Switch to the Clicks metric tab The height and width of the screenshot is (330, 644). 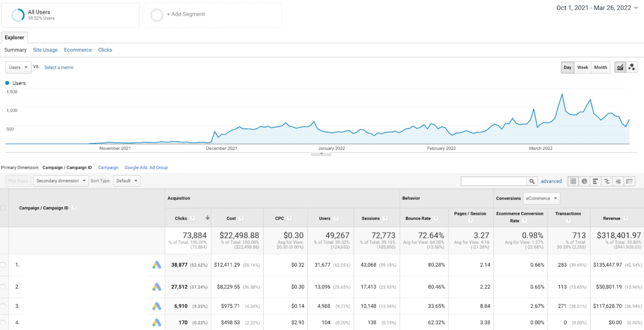105,50
